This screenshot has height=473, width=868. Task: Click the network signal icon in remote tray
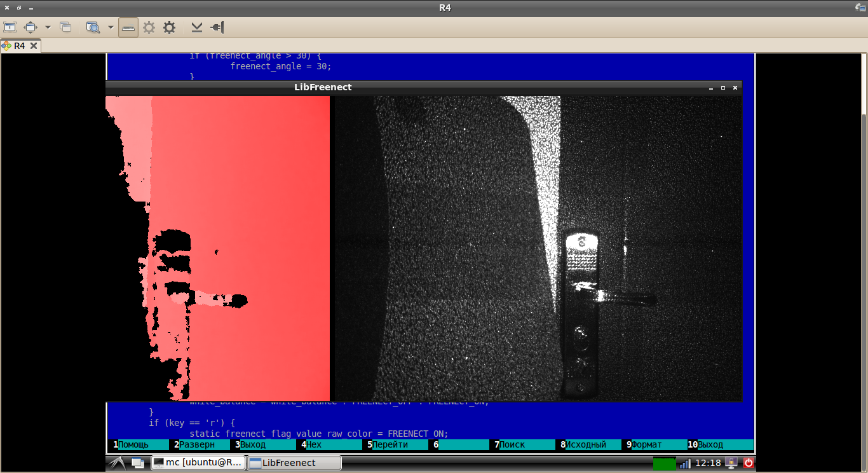point(685,463)
